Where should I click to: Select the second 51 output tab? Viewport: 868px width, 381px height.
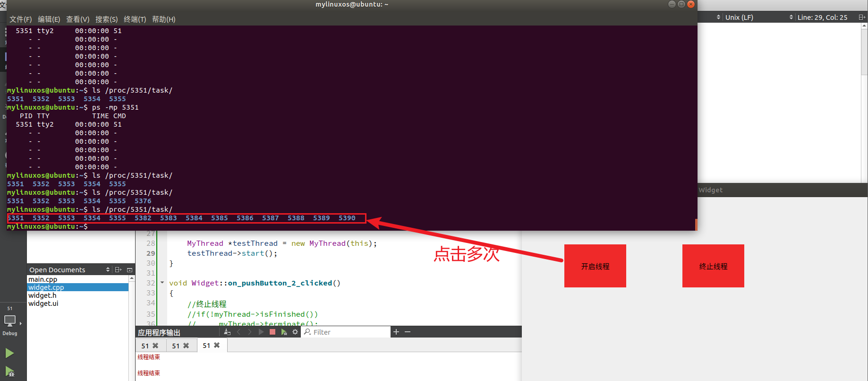point(181,346)
